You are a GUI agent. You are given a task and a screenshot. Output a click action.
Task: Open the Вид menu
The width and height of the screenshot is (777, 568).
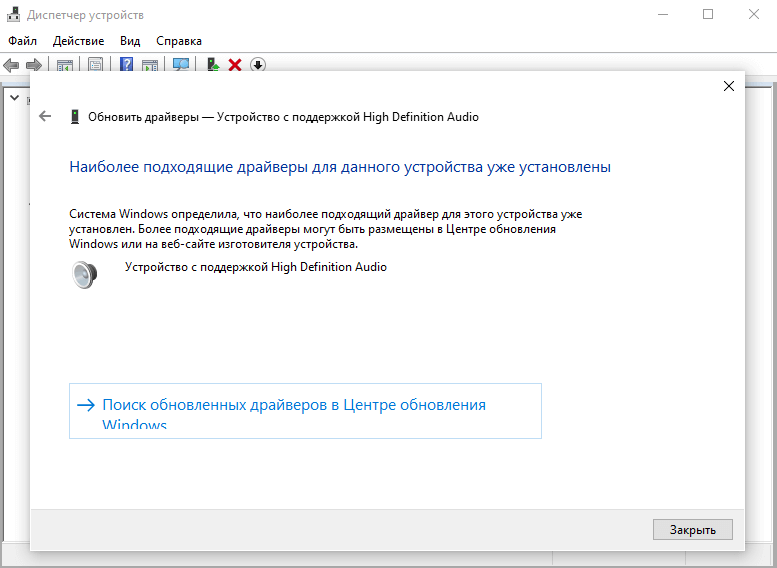coord(130,41)
